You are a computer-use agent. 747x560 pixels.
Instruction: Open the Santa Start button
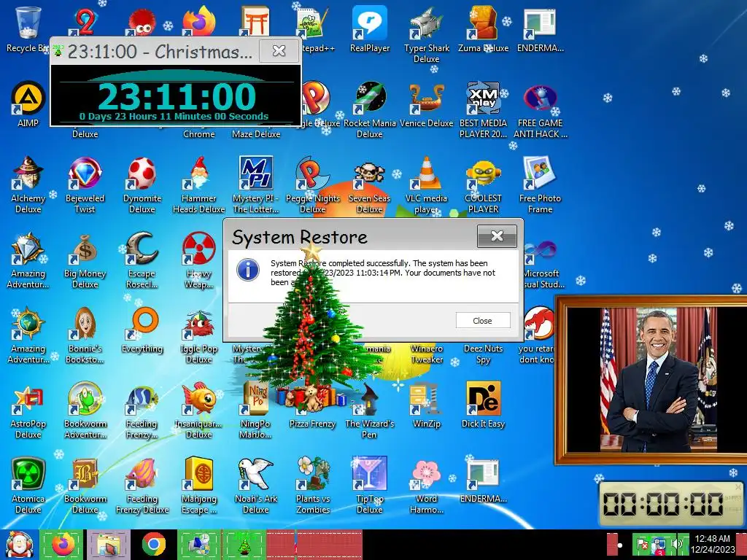[18, 544]
